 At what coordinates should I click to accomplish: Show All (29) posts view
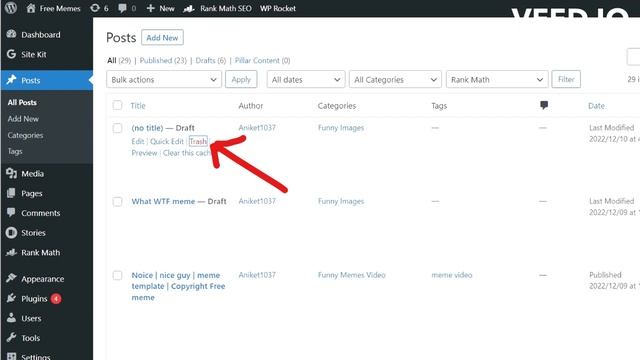[119, 60]
